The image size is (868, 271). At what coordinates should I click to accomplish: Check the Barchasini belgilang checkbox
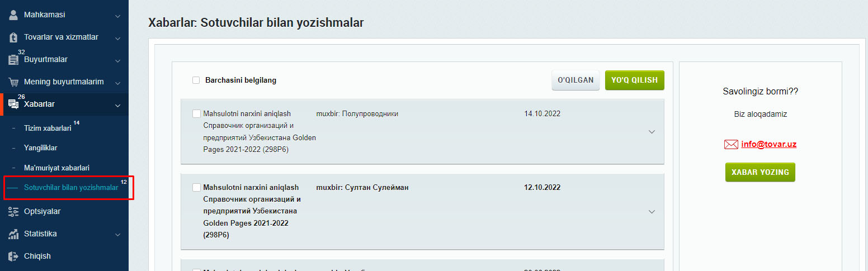click(196, 80)
